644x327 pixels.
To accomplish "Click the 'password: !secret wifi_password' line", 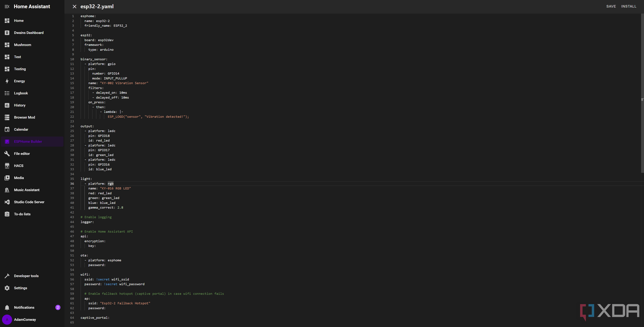I will (x=114, y=284).
